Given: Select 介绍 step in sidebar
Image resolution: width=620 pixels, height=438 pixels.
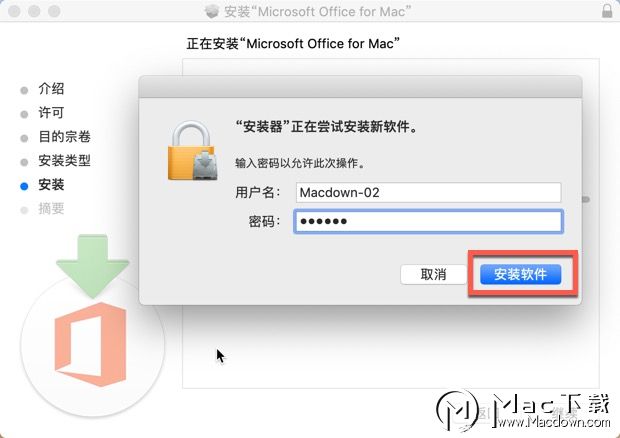Looking at the screenshot, I should tap(51, 89).
